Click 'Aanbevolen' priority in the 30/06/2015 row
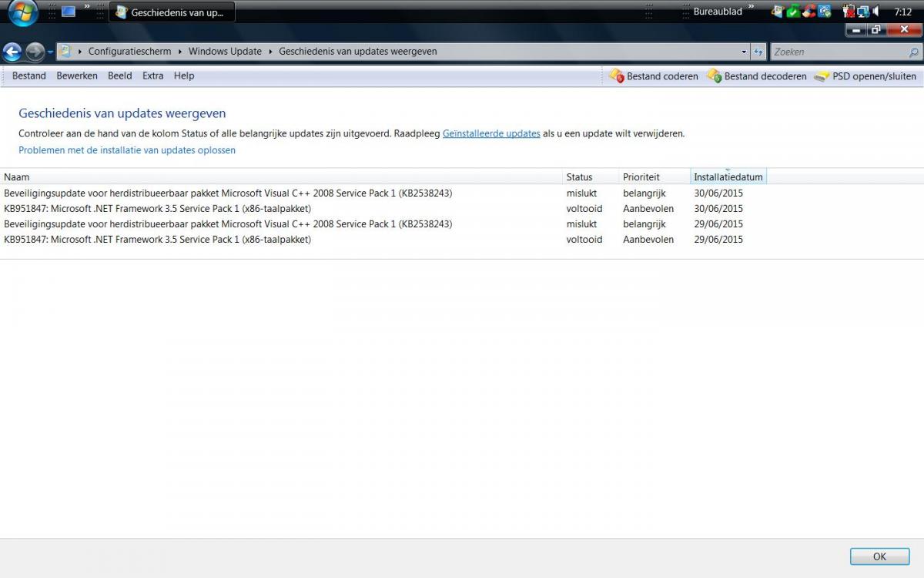The width and height of the screenshot is (924, 578). tap(648, 208)
